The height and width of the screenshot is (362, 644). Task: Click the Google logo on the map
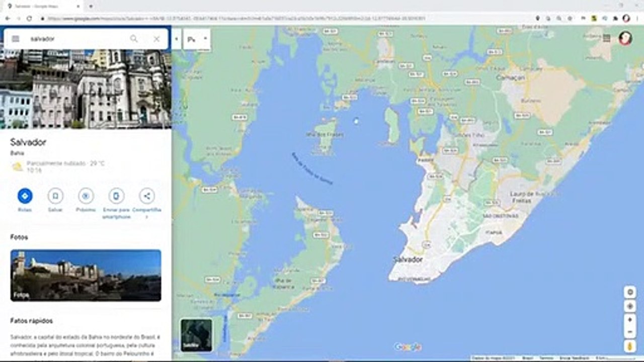point(408,347)
